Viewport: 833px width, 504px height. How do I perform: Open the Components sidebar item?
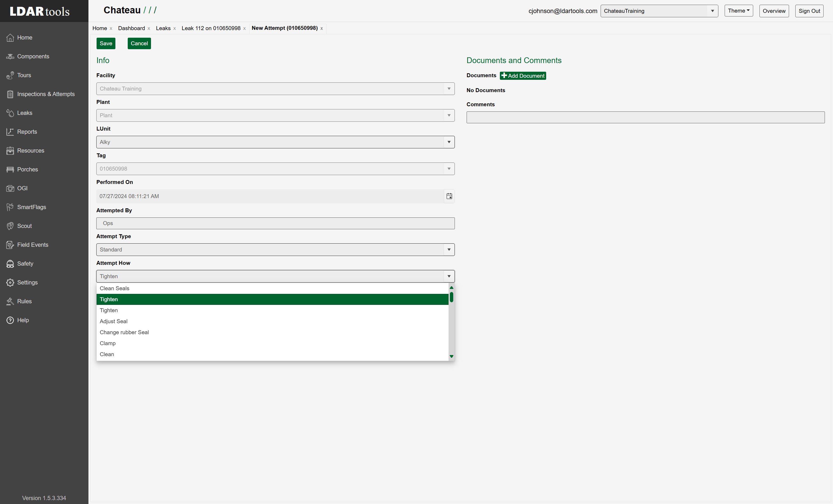coord(28,57)
